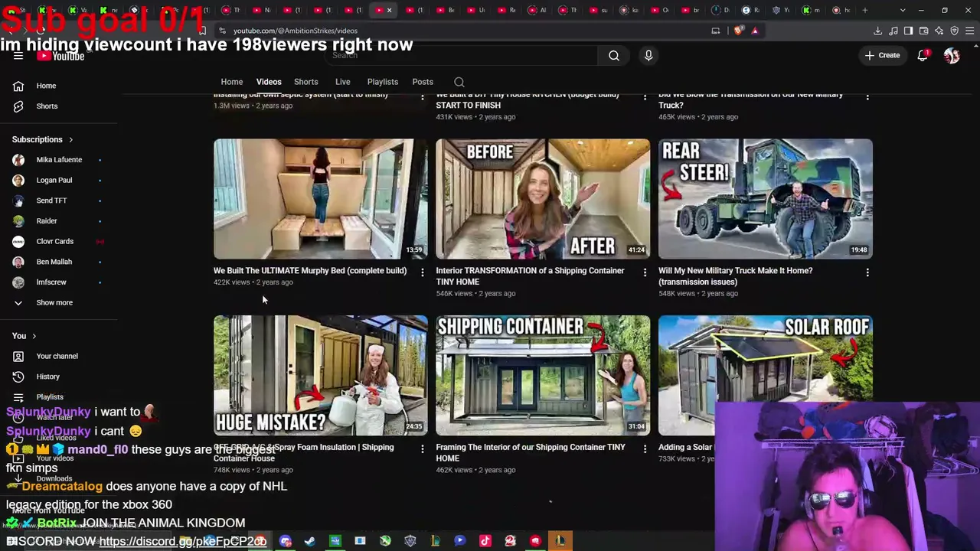Switch to the Live tab
Image resolution: width=980 pixels, height=551 pixels.
(343, 82)
